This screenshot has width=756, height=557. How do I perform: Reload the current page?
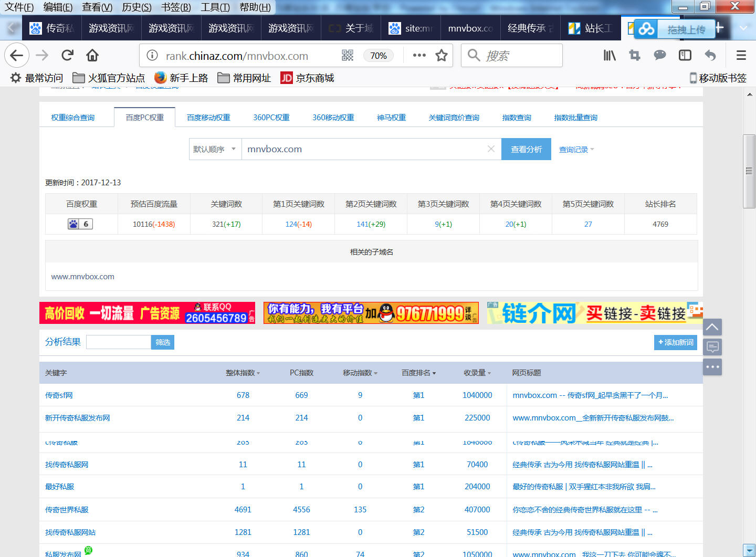(67, 55)
